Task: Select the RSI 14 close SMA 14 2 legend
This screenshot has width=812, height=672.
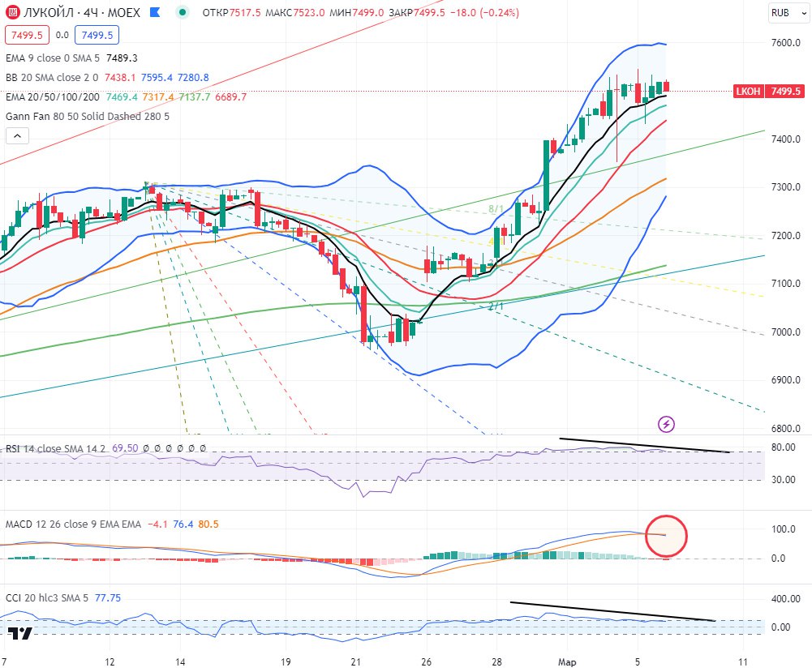Action: coord(55,448)
